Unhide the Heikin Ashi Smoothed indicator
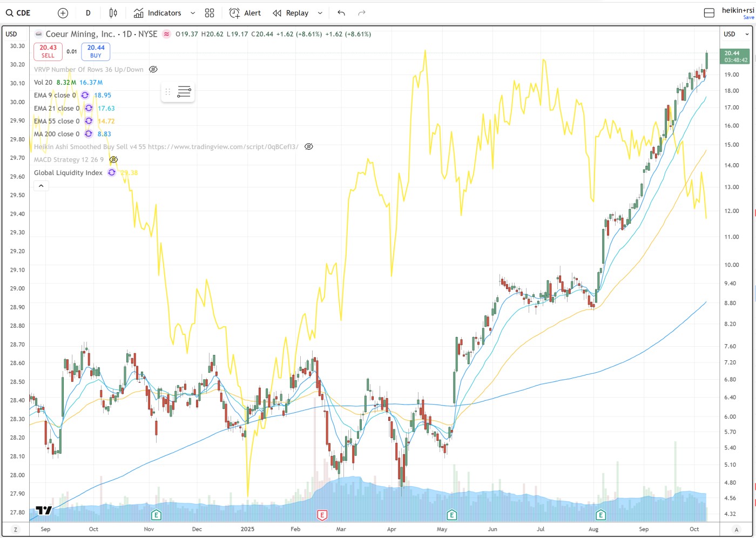The image size is (756, 538). coord(309,147)
